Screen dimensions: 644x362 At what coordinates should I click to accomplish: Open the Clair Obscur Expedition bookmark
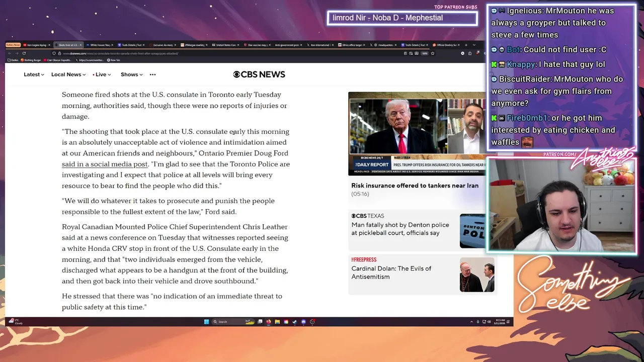coord(57,60)
